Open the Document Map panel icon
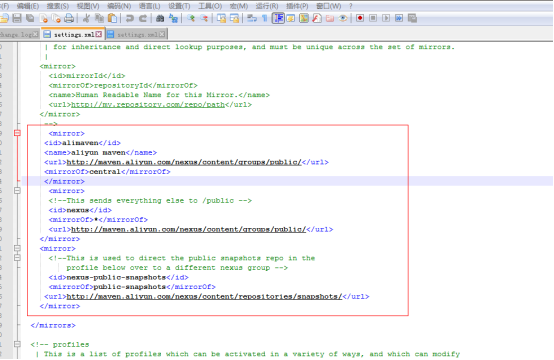Screen dimensions: 554x360 point(304,18)
